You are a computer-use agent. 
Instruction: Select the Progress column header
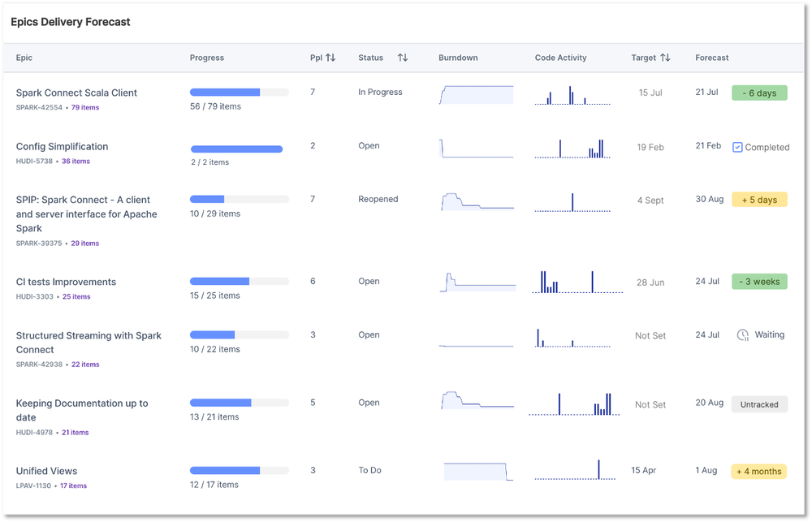(x=207, y=58)
